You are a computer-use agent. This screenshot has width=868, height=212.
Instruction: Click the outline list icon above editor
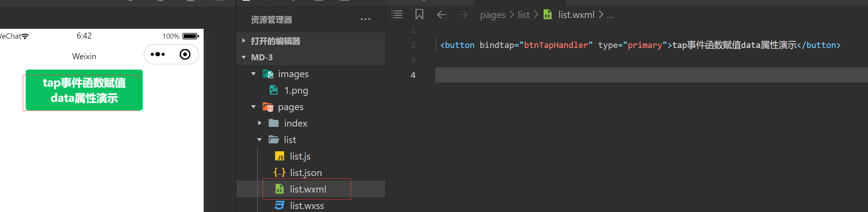(x=397, y=15)
